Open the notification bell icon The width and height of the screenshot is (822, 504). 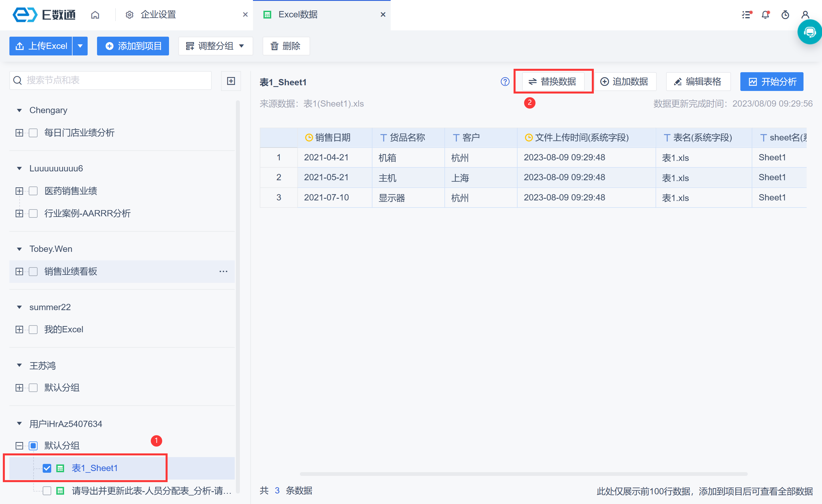coord(765,15)
